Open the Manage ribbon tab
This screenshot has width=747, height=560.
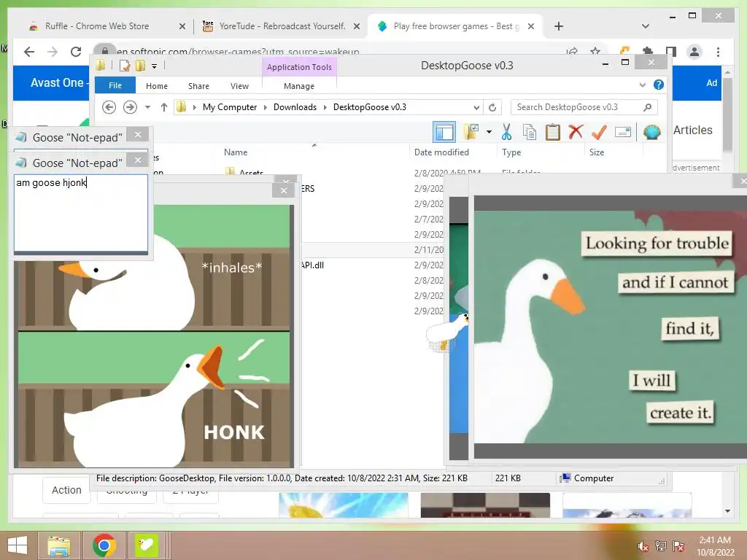point(298,86)
